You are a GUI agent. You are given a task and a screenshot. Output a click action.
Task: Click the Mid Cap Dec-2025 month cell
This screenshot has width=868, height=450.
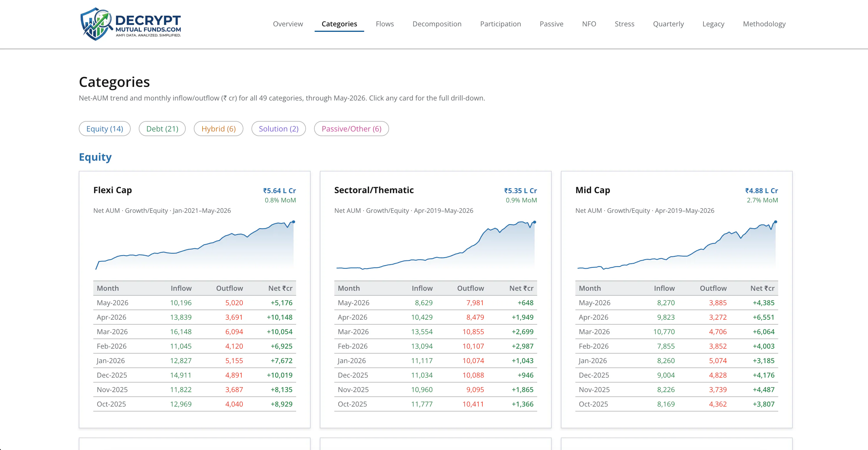(x=594, y=375)
